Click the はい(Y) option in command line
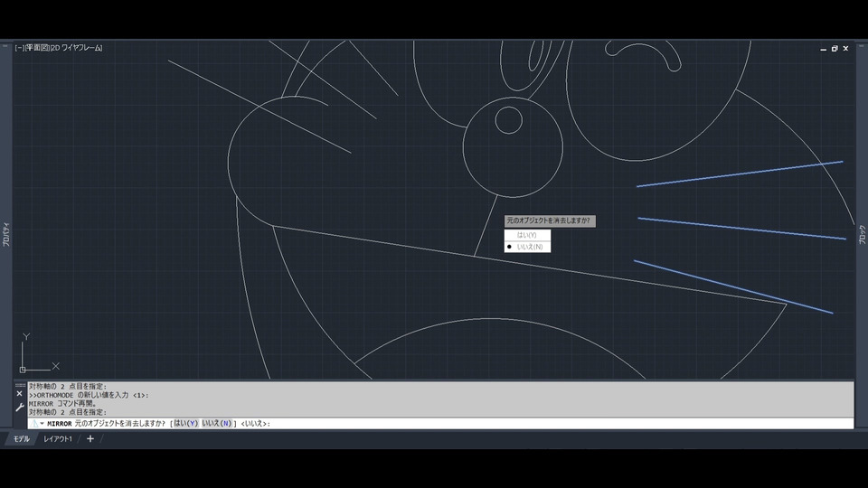 [185, 423]
